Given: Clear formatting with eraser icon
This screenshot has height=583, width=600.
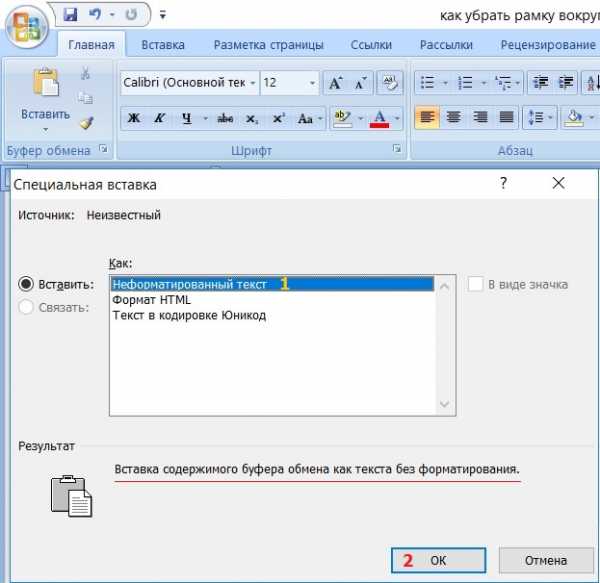Looking at the screenshot, I should (390, 83).
